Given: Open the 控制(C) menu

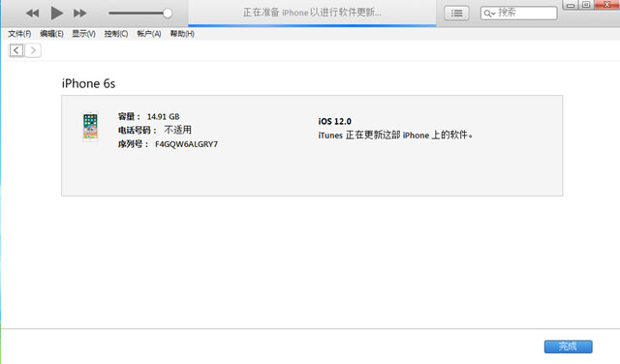Looking at the screenshot, I should point(116,34).
